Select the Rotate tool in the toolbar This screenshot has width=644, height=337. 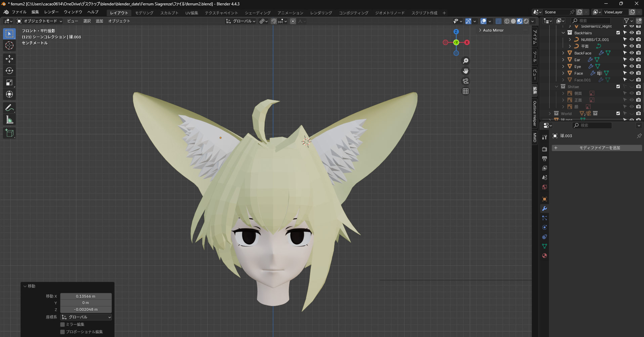click(x=9, y=71)
